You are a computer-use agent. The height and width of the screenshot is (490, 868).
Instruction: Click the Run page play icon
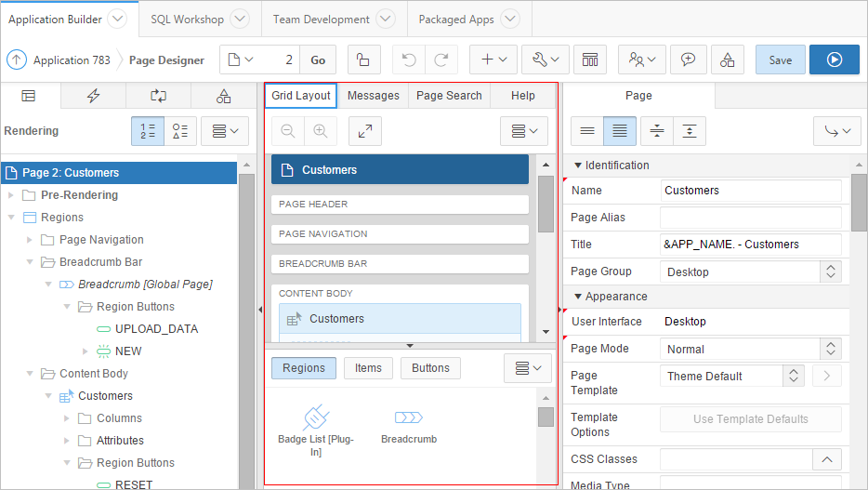[834, 60]
